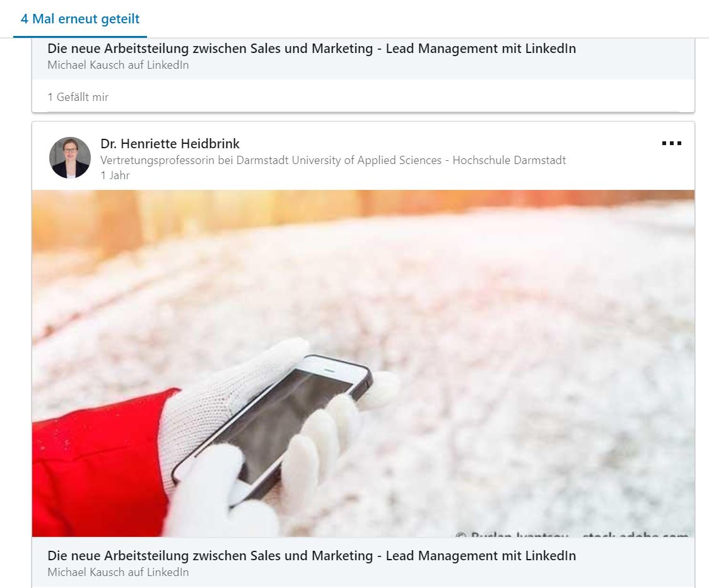
Task: Click the blue underline beneath the shares tab
Action: pos(80,37)
